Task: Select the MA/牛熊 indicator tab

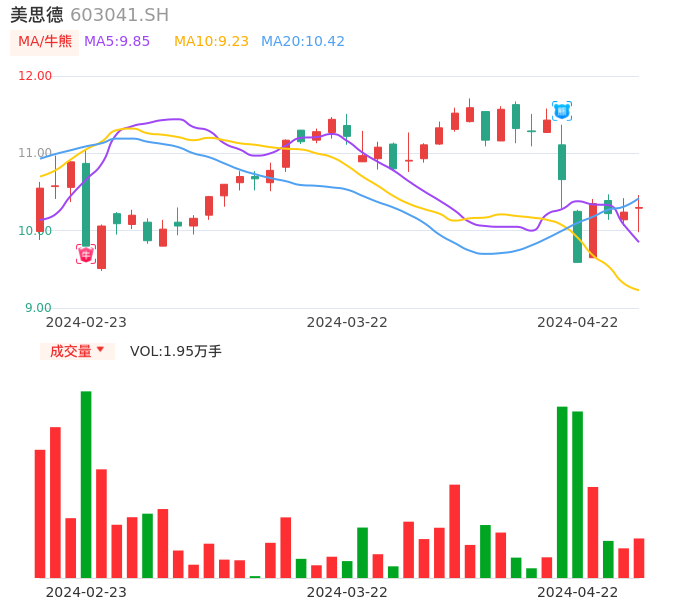Action: [x=44, y=42]
